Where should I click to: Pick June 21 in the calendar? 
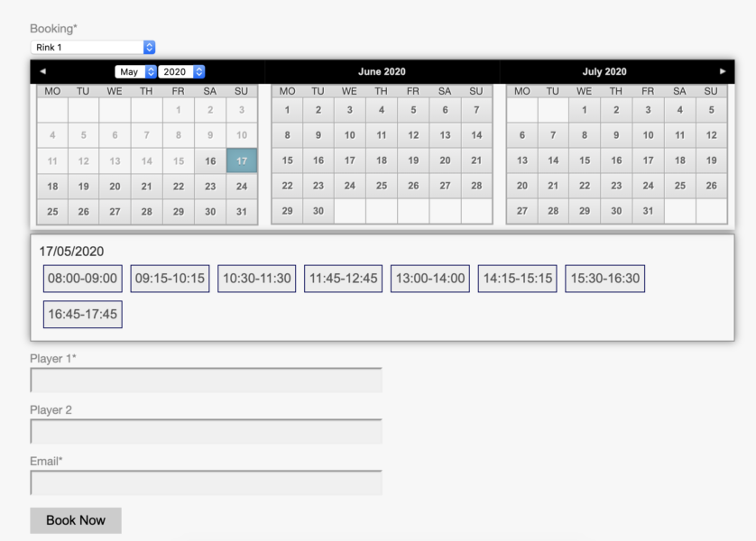click(476, 160)
